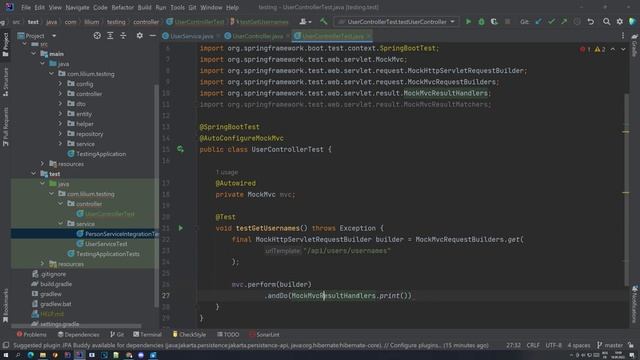Click the editor vertical scrollbar

pos(626,190)
